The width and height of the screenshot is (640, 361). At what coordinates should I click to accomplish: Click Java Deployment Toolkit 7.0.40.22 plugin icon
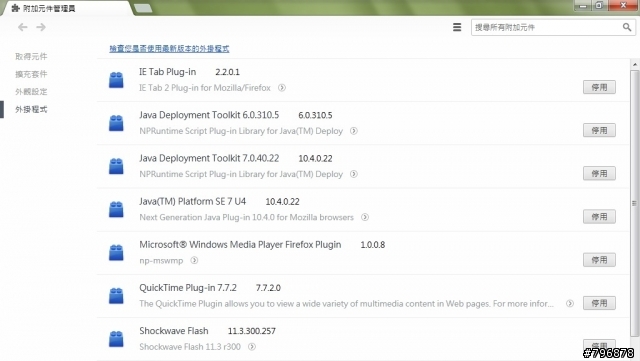pos(116,166)
